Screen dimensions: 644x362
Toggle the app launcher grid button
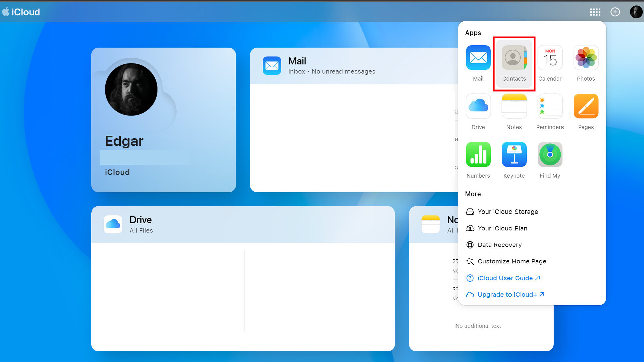tap(595, 12)
